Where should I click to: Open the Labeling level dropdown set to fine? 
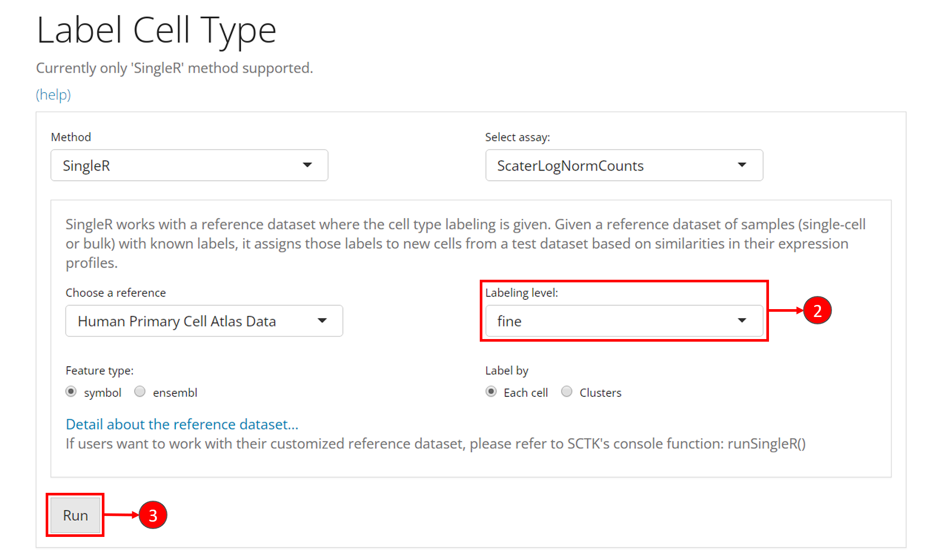click(624, 321)
